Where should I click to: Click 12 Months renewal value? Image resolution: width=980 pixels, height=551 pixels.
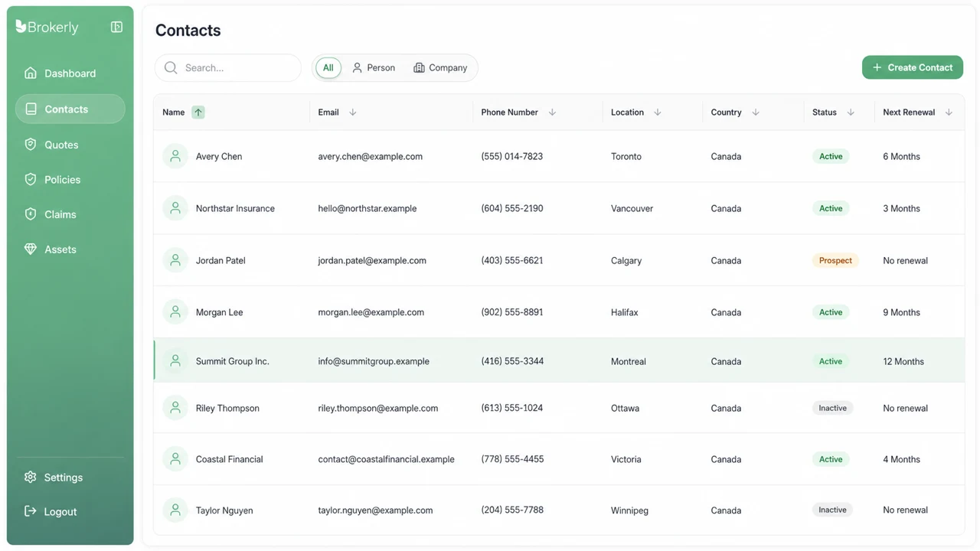[903, 361]
